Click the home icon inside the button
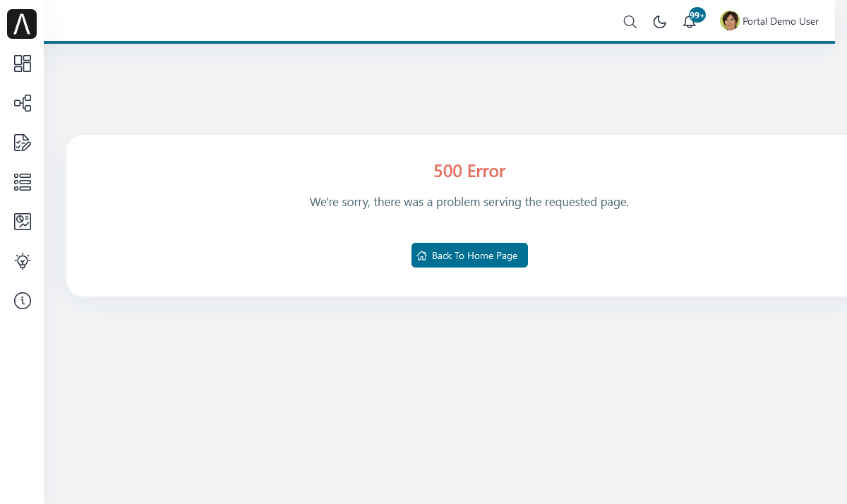847x504 pixels. pyautogui.click(x=422, y=256)
